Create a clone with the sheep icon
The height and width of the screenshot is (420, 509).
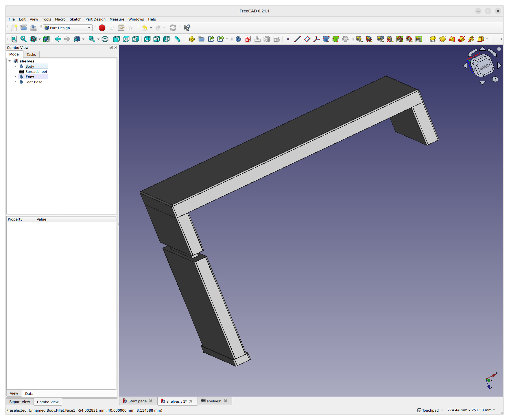pyautogui.click(x=345, y=39)
